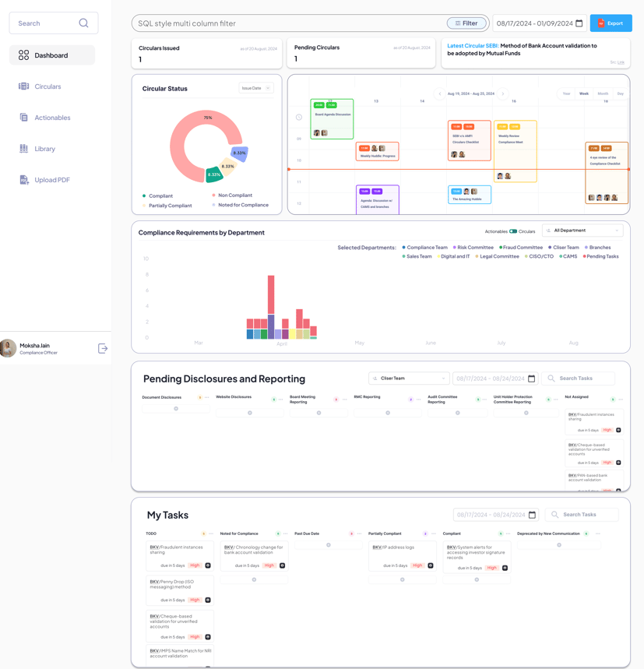Open the calendar icon in top date range
Viewport: 644px width, 669px height.
[579, 23]
